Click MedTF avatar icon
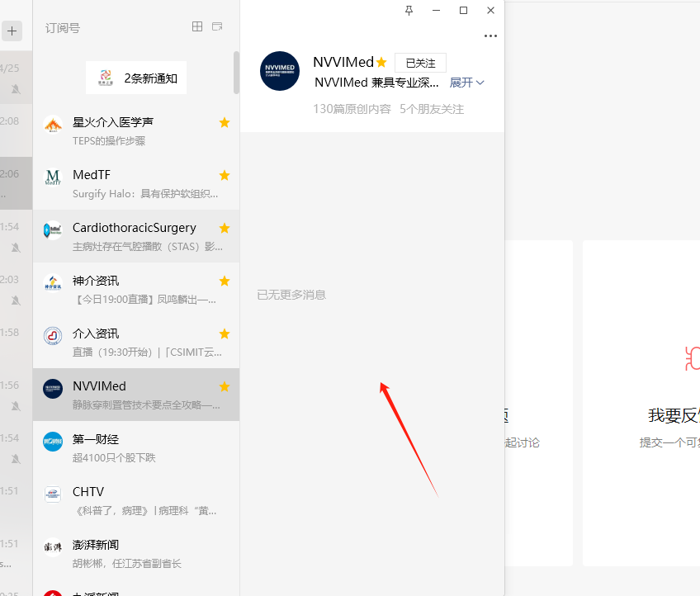The width and height of the screenshot is (700, 596). [x=53, y=177]
